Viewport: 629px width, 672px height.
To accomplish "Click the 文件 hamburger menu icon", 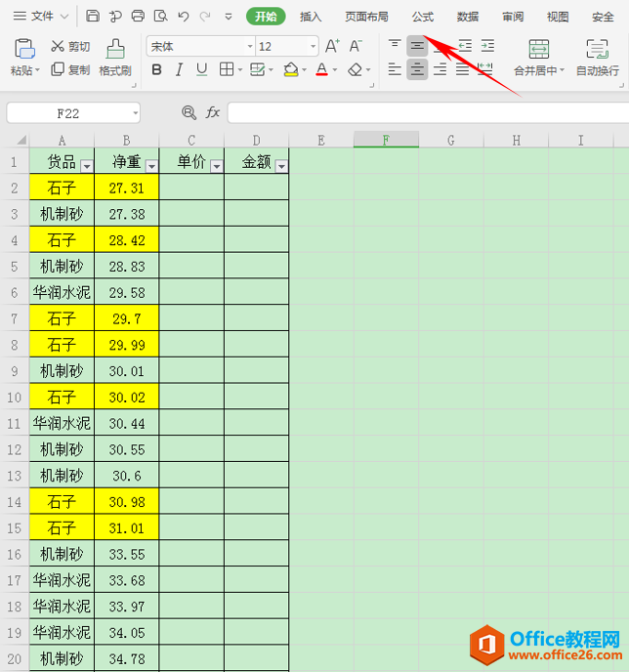I will (20, 17).
